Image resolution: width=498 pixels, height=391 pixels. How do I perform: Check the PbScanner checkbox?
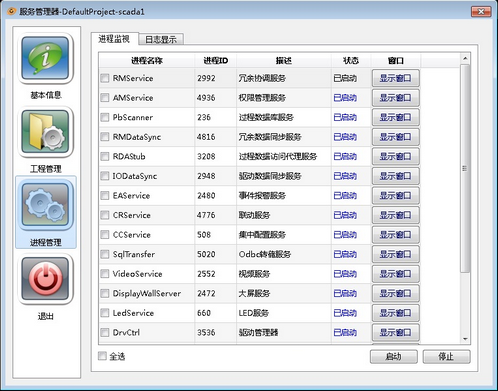105,117
